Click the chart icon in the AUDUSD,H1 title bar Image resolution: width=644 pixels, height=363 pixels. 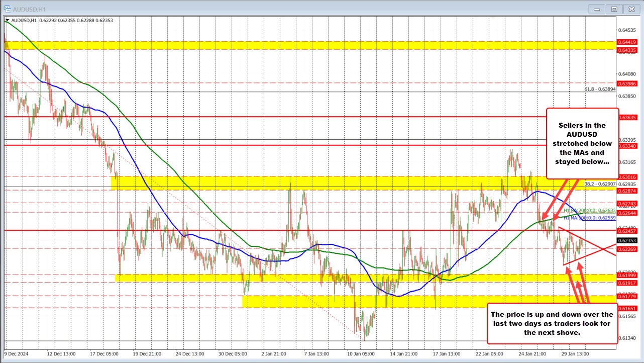[8, 9]
